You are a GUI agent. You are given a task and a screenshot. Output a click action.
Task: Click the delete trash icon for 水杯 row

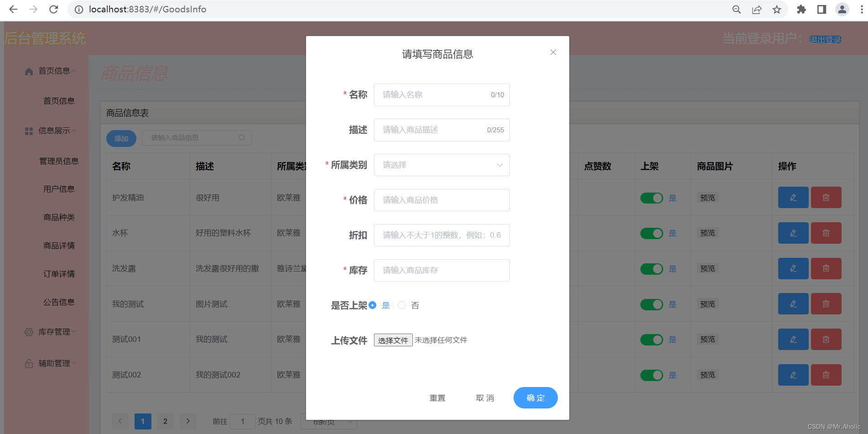pos(826,233)
